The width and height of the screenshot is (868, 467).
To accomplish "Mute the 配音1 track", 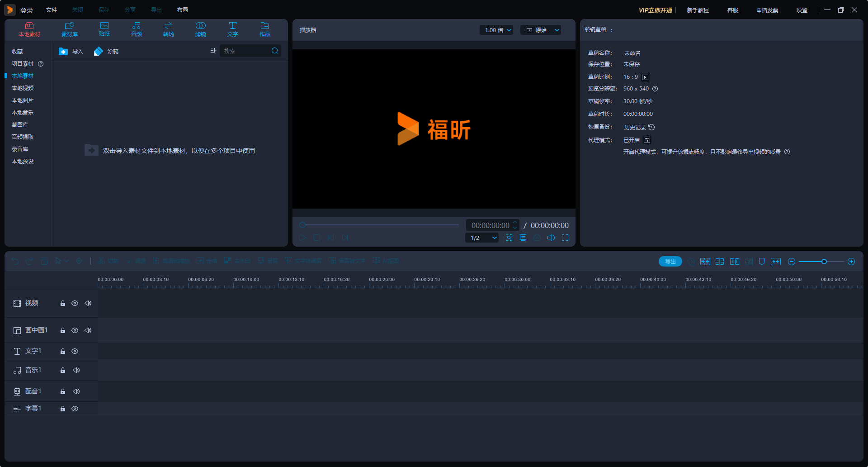I will (x=76, y=391).
